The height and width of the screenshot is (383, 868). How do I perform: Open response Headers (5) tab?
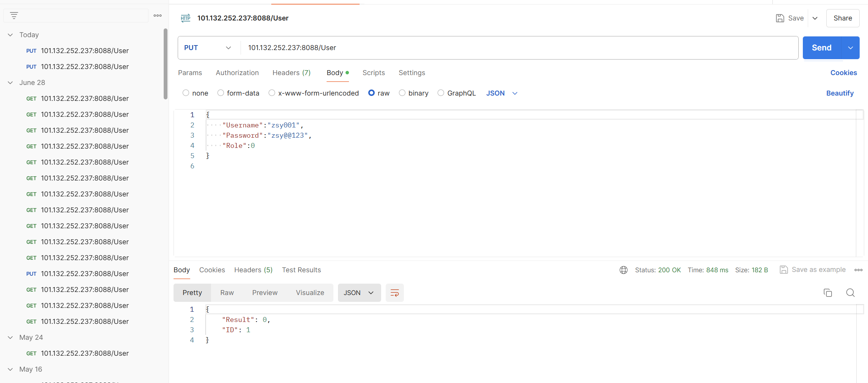click(253, 270)
